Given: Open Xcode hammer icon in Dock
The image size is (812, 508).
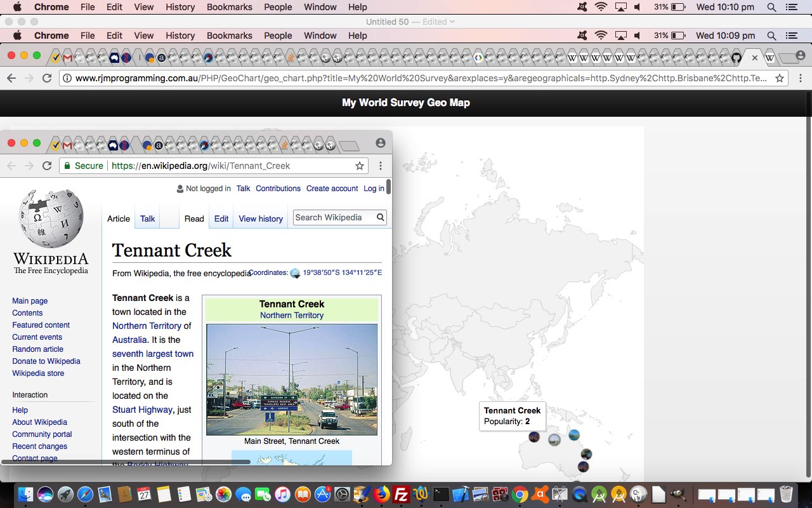Looking at the screenshot, I should pyautogui.click(x=461, y=494).
